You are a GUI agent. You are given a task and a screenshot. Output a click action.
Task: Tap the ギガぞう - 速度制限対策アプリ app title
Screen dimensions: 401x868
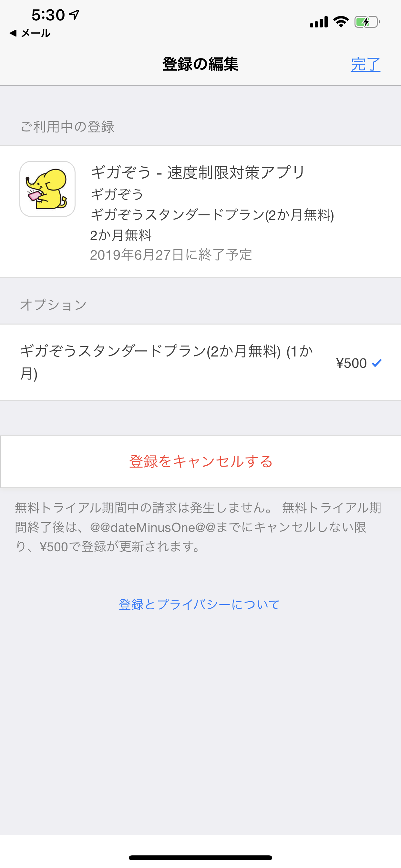198,172
